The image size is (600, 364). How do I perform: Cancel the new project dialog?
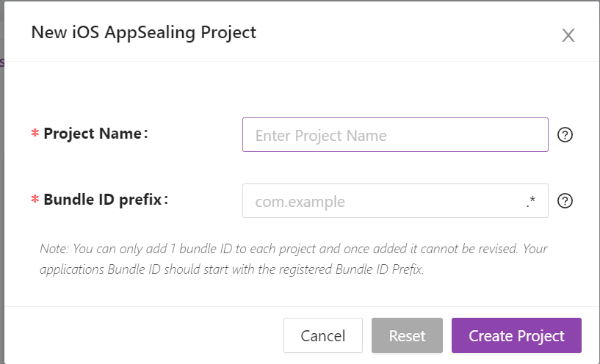pyautogui.click(x=323, y=335)
